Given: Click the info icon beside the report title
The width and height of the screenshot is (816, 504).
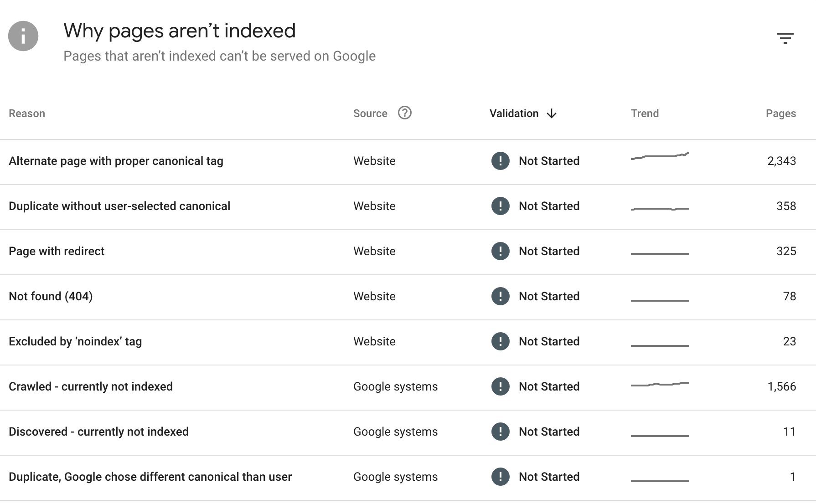Looking at the screenshot, I should [23, 36].
